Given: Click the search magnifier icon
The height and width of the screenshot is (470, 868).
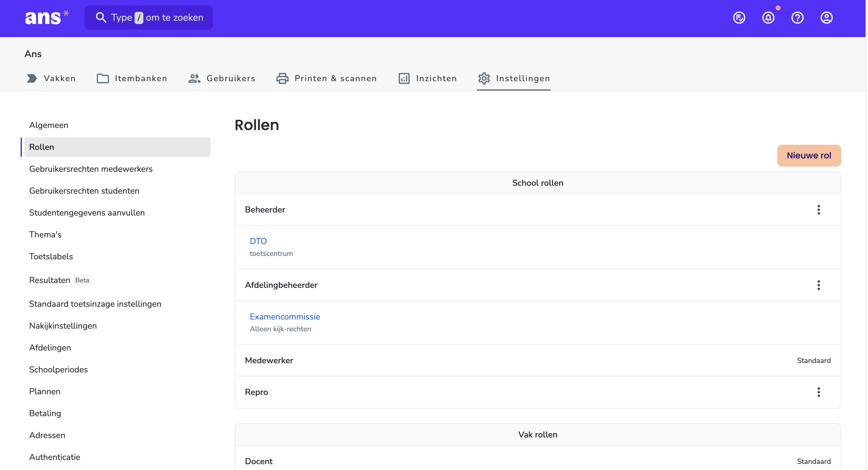Looking at the screenshot, I should (x=101, y=18).
